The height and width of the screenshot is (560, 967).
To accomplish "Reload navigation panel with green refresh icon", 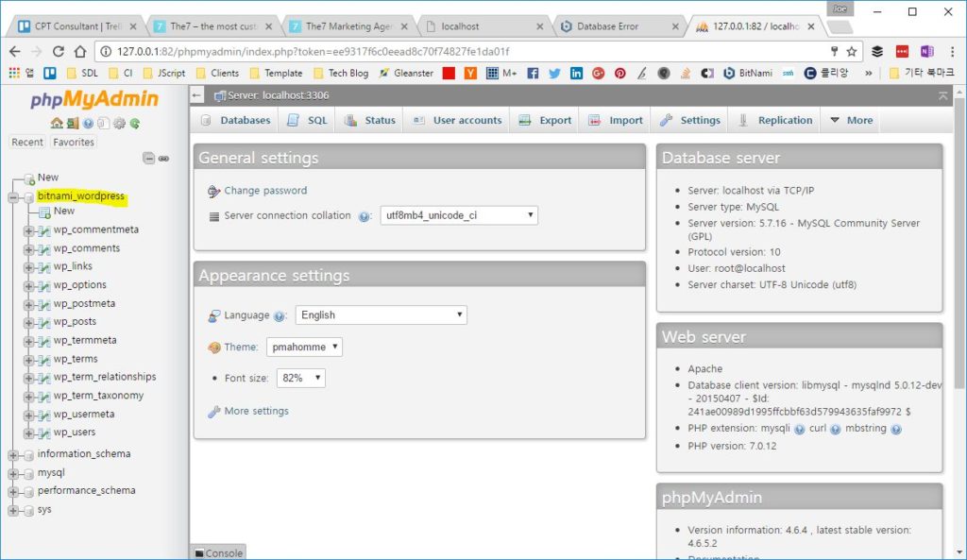I will click(134, 124).
